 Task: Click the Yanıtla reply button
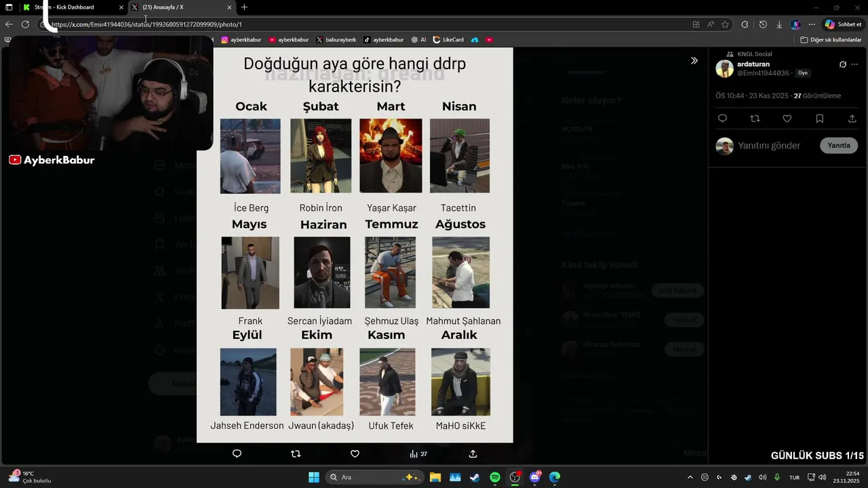(839, 146)
